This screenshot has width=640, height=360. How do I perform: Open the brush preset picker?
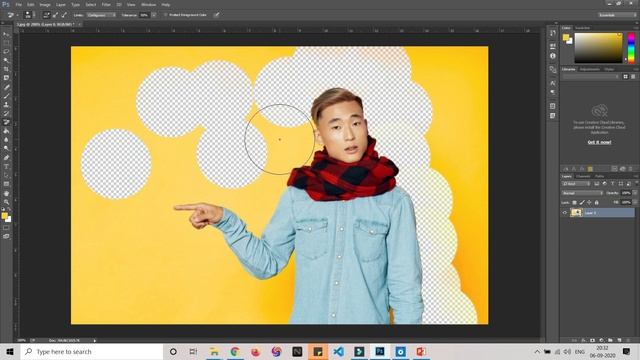[x=28, y=15]
